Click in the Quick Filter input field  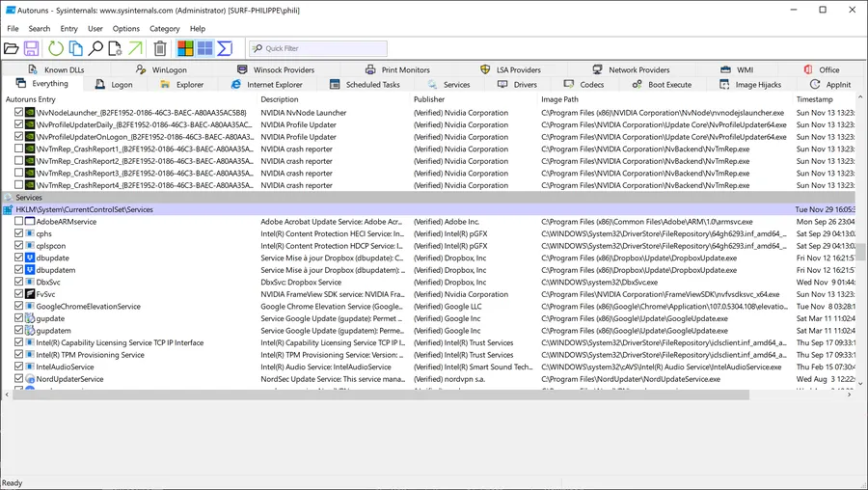pyautogui.click(x=318, y=48)
